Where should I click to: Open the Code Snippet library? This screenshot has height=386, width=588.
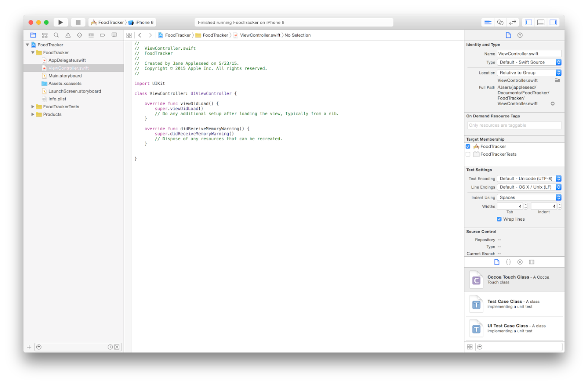click(508, 262)
